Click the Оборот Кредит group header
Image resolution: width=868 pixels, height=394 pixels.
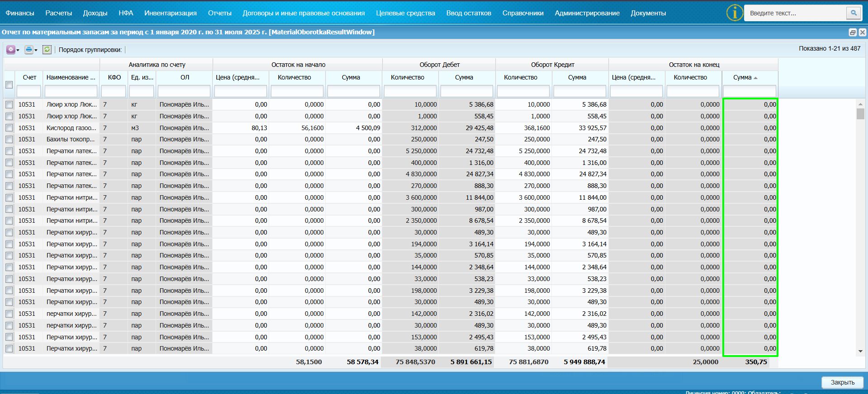point(552,65)
